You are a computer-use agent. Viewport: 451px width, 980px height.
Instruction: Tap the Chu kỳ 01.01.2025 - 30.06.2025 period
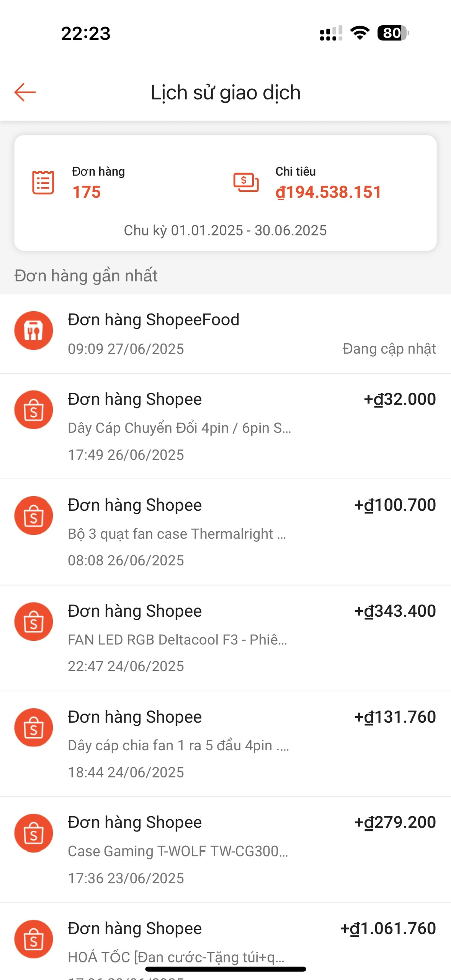pyautogui.click(x=225, y=230)
